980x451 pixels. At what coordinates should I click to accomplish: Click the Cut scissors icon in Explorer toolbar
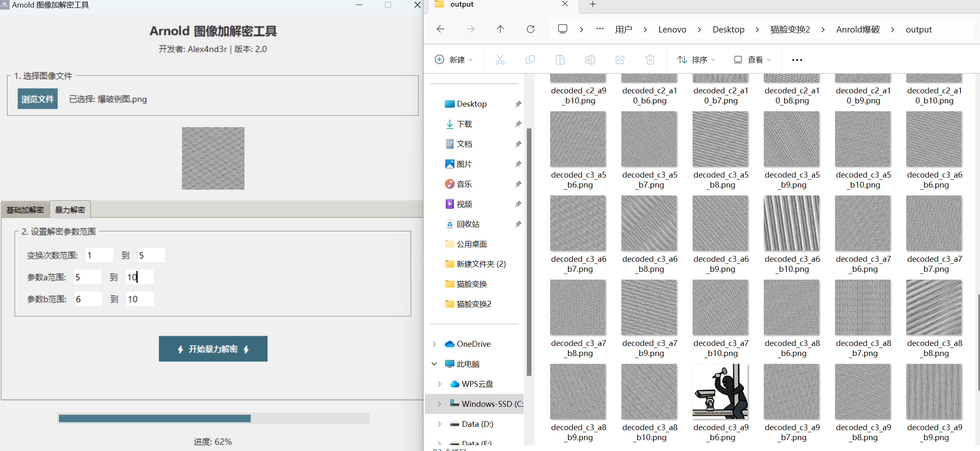click(x=500, y=60)
